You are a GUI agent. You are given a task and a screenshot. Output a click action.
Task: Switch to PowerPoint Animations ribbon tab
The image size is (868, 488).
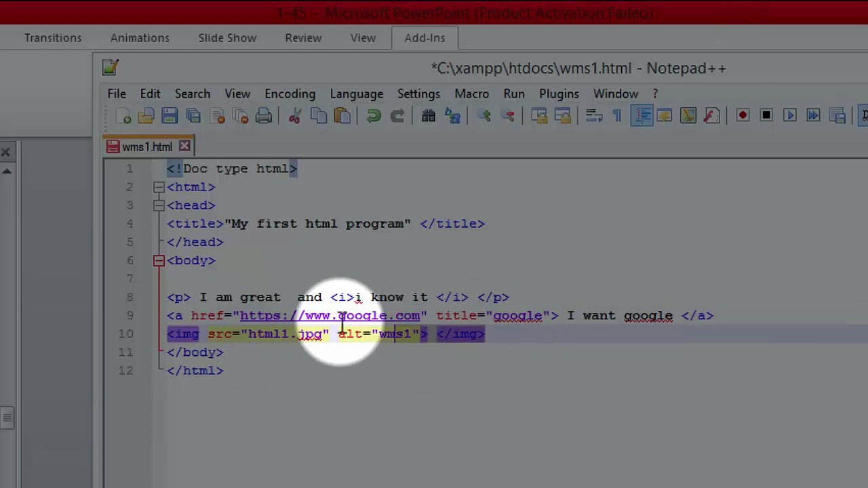(140, 38)
